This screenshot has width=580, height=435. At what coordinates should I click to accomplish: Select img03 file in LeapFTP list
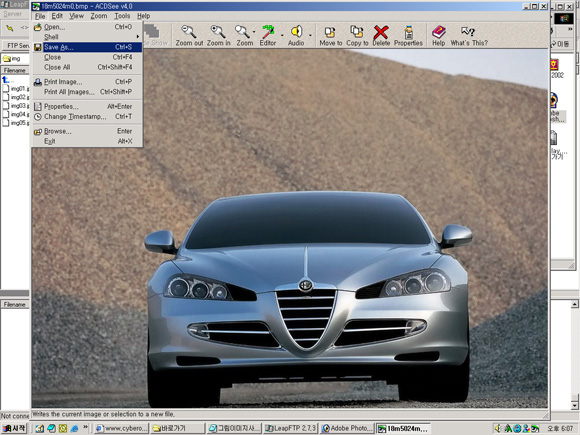point(16,106)
